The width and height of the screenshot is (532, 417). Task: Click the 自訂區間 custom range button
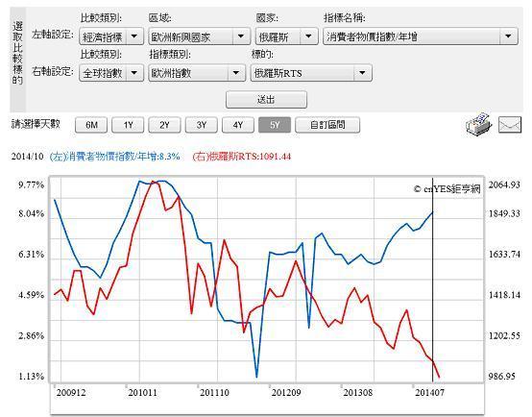[327, 125]
